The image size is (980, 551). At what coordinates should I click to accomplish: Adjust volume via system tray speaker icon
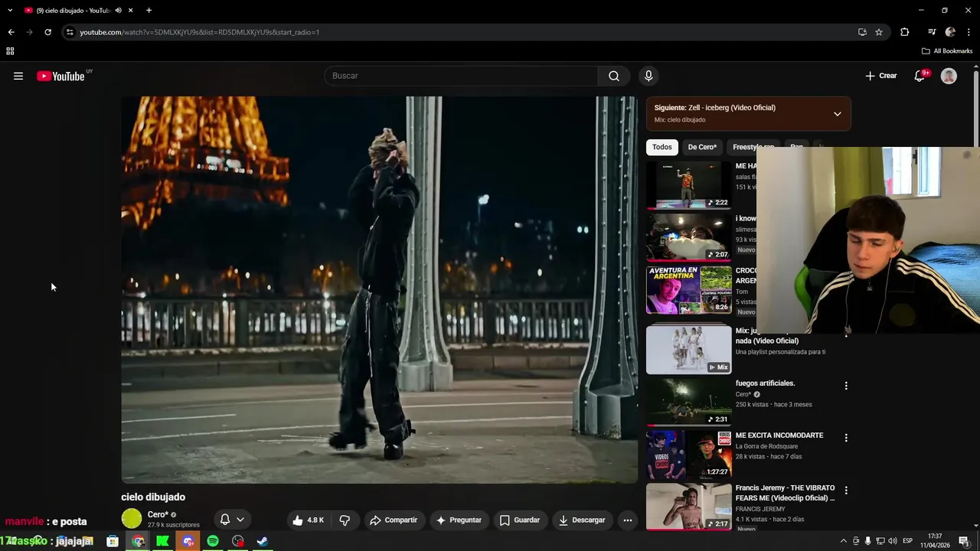[893, 541]
